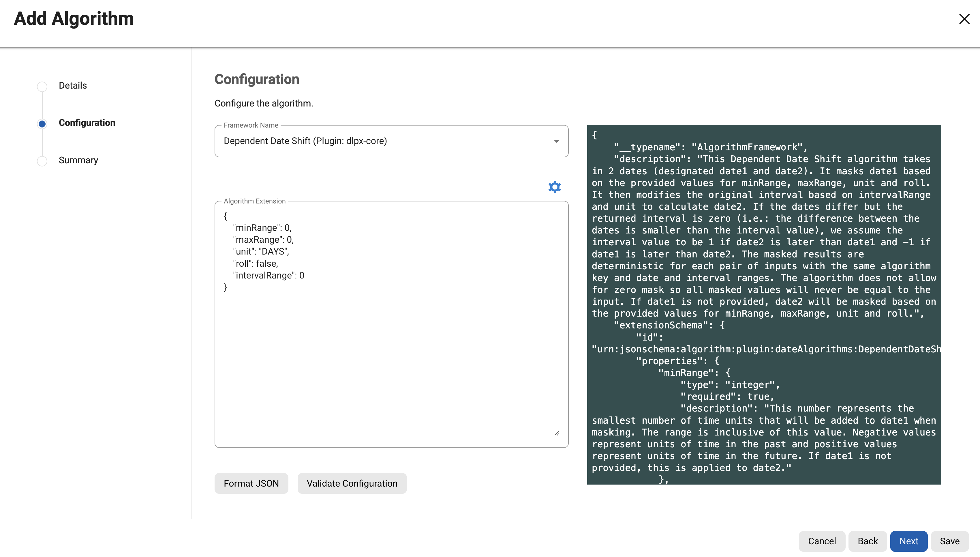This screenshot has width=980, height=557.
Task: Click the Format JSON button
Action: (x=251, y=483)
